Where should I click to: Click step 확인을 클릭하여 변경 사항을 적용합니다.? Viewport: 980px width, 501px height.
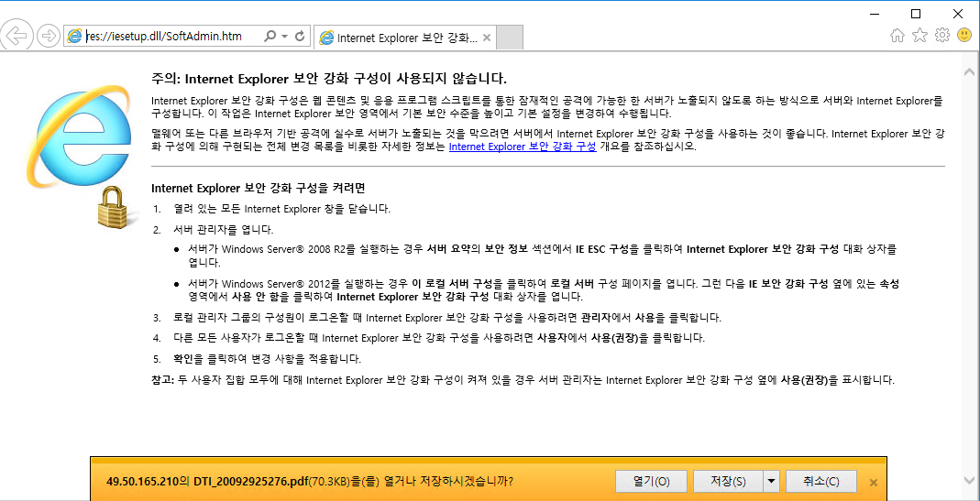(268, 359)
